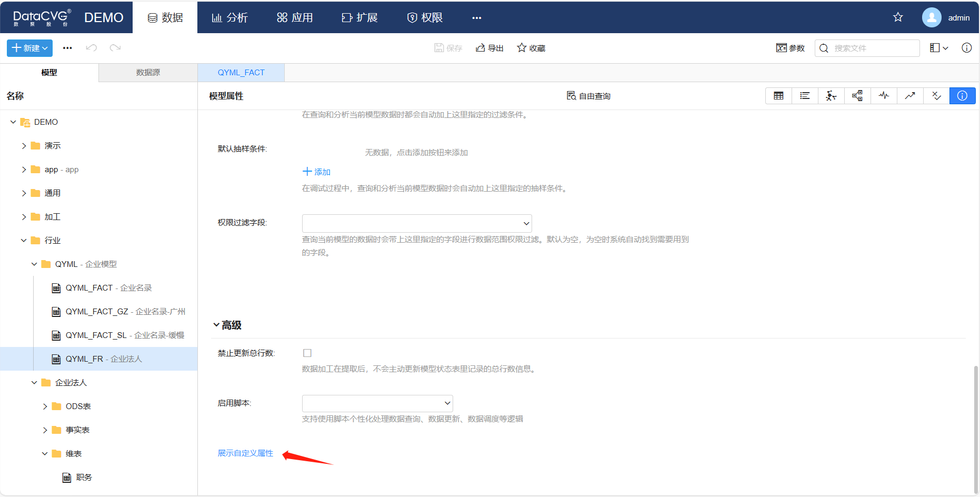Open the trend line chart icon

(910, 96)
